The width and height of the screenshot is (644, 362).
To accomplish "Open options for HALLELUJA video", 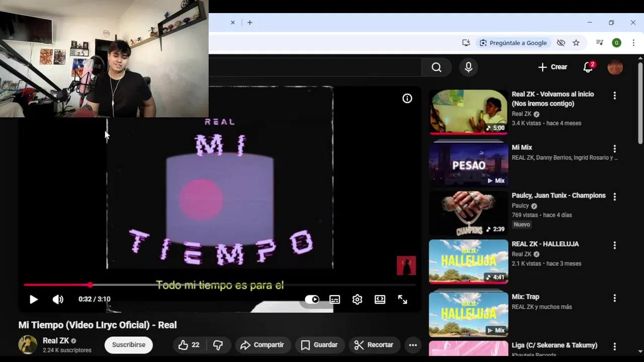I will click(x=614, y=245).
